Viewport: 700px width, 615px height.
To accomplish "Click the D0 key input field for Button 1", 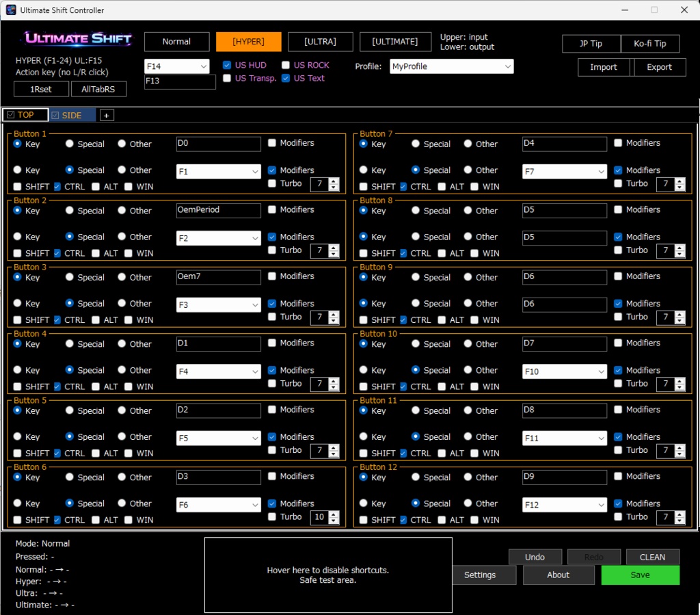I will (x=217, y=144).
